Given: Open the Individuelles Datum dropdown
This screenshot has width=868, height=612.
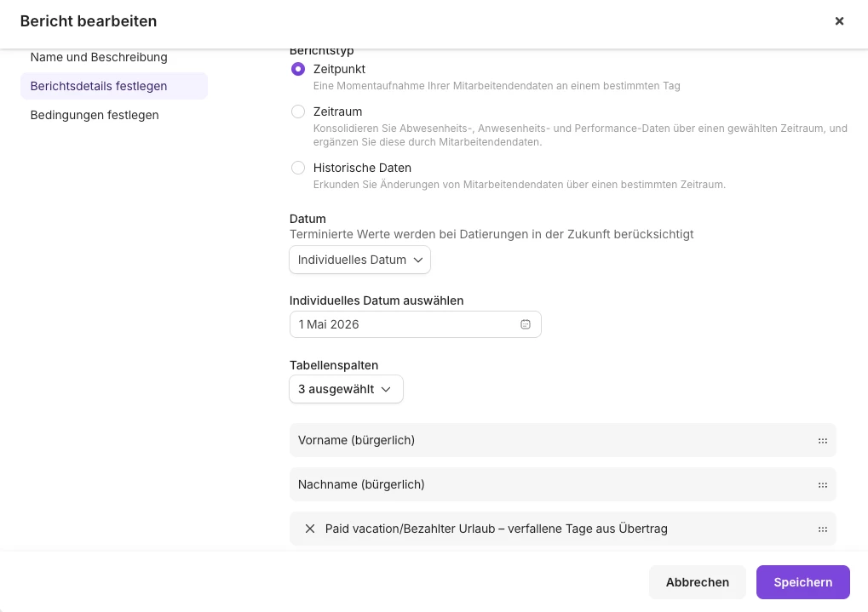Looking at the screenshot, I should point(359,260).
